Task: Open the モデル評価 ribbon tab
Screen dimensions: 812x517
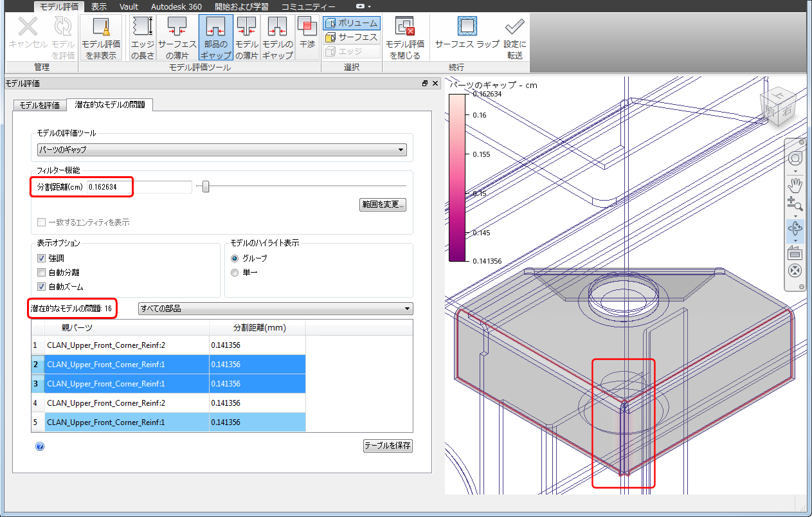Action: pos(59,6)
